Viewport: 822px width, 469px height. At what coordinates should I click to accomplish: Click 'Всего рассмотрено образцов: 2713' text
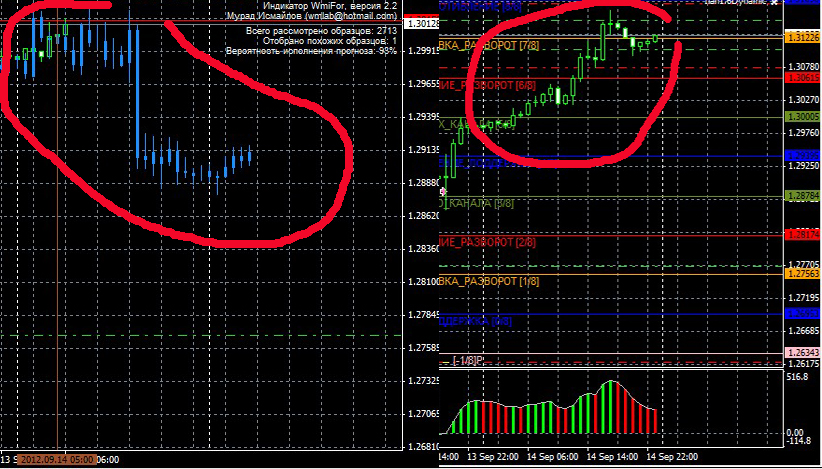point(321,31)
